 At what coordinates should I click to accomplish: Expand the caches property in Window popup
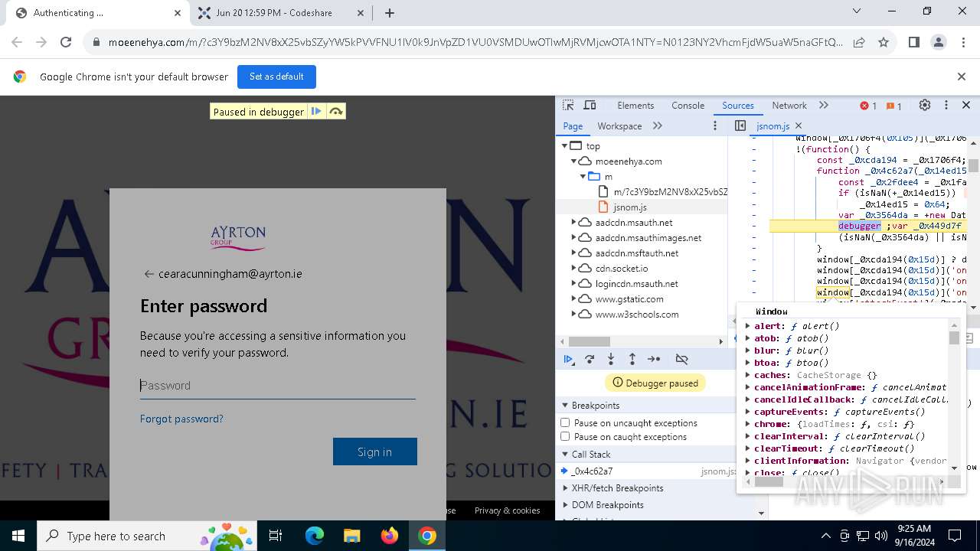point(748,375)
